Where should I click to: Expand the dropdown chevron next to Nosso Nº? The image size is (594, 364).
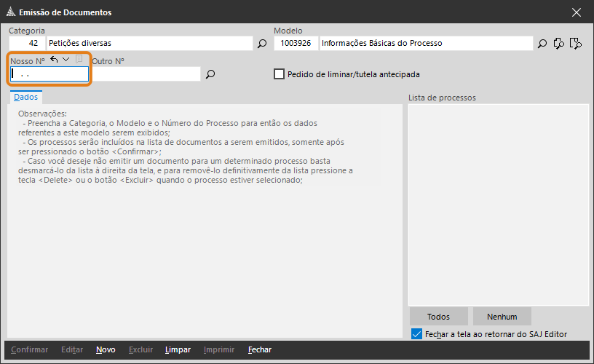coord(66,60)
